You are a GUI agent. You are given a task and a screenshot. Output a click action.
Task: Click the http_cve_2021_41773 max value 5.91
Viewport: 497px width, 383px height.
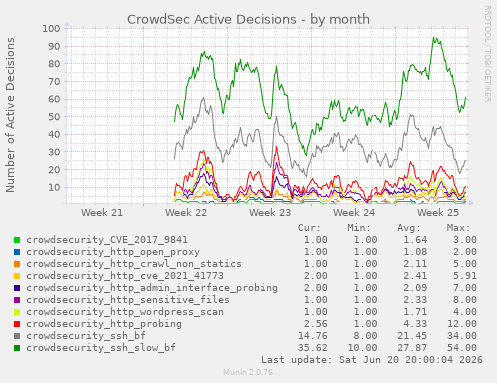pos(465,276)
